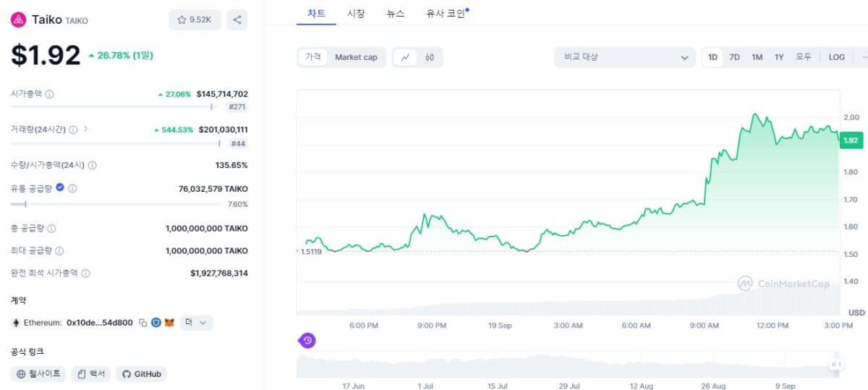868x390 pixels.
Task: Copy the Ethereum contract address
Action: [143, 323]
